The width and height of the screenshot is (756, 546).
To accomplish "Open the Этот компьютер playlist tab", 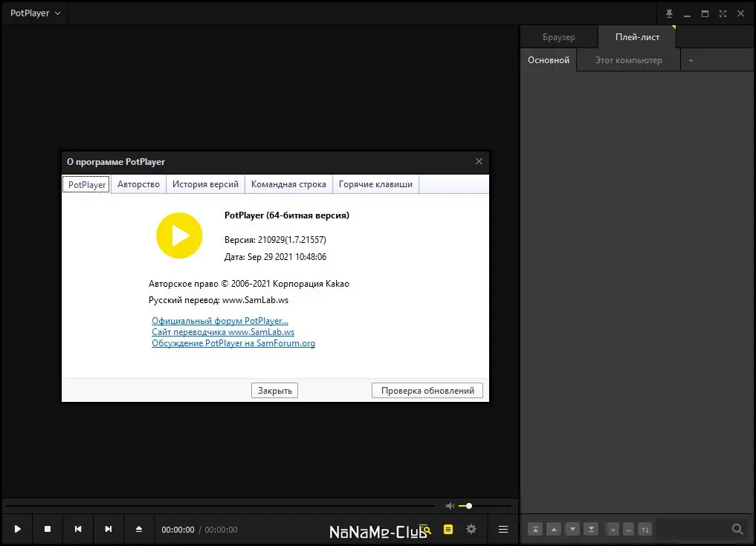I will point(628,60).
